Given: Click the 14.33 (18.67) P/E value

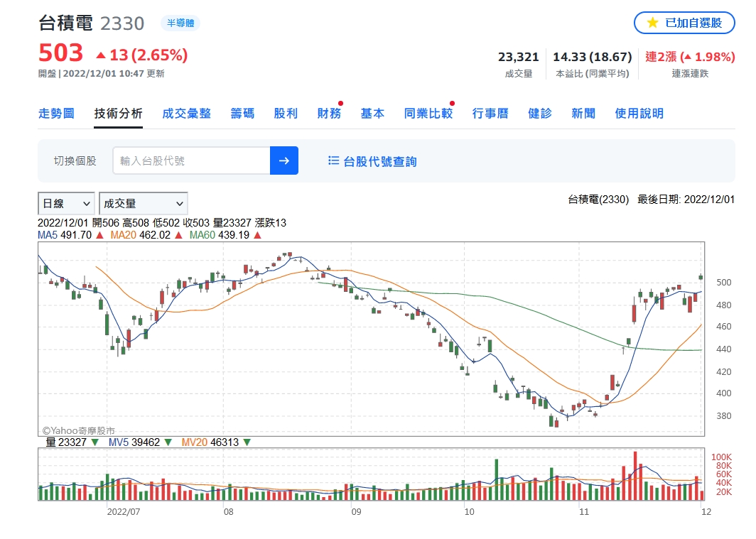Looking at the screenshot, I should coord(592,57).
